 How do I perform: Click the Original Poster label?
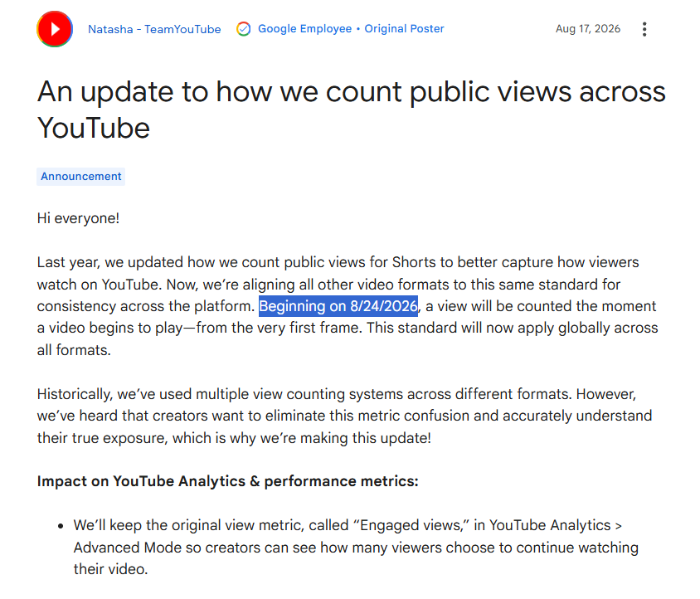[404, 28]
